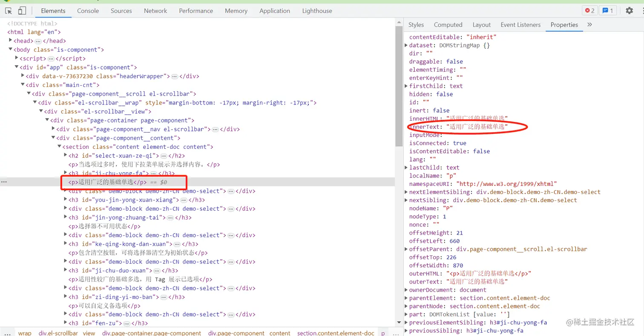
Task: Open the Lighthouse tab
Action: point(317,11)
